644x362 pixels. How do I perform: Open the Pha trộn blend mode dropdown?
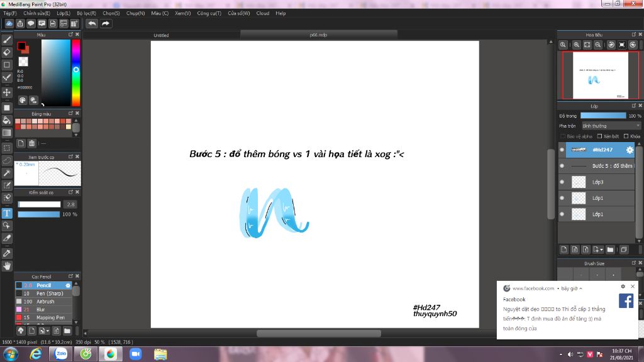tap(611, 126)
